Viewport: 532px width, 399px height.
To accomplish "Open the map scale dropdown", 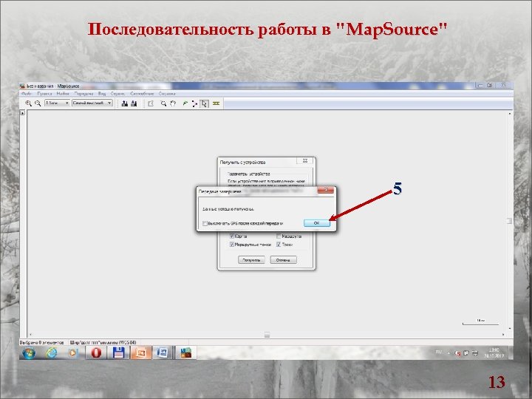I will [58, 103].
